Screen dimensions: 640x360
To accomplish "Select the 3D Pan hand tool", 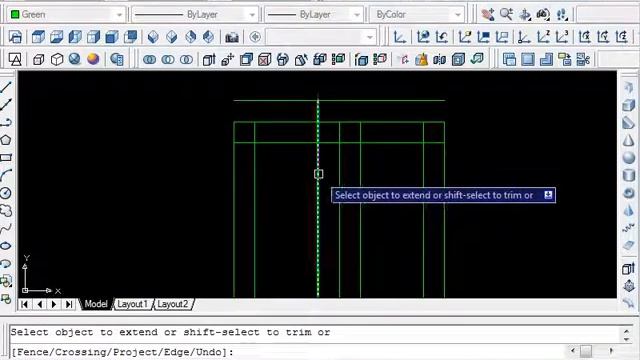I will click(487, 15).
